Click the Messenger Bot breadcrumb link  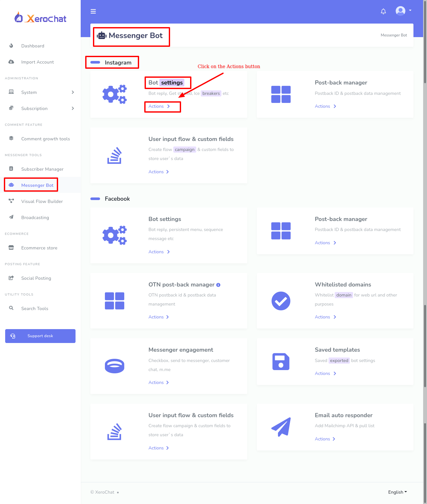click(x=394, y=35)
